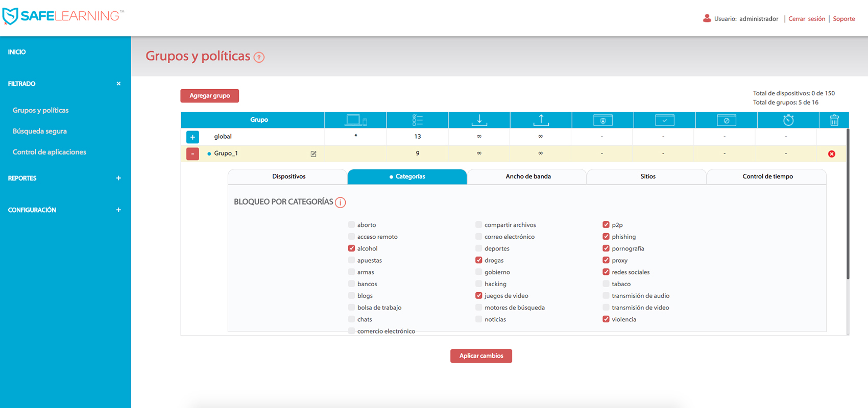The width and height of the screenshot is (868, 408).
Task: Click the devices column header icon
Action: [x=355, y=120]
